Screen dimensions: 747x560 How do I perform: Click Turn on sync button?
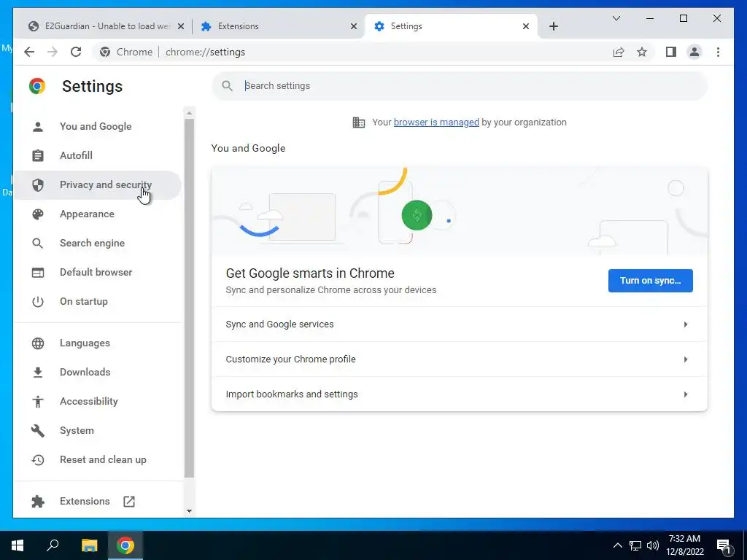click(650, 281)
